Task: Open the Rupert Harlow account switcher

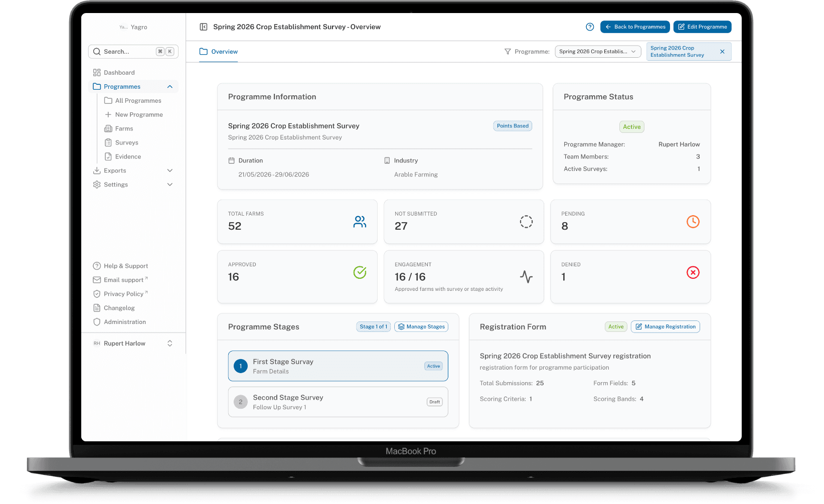Action: click(x=133, y=344)
